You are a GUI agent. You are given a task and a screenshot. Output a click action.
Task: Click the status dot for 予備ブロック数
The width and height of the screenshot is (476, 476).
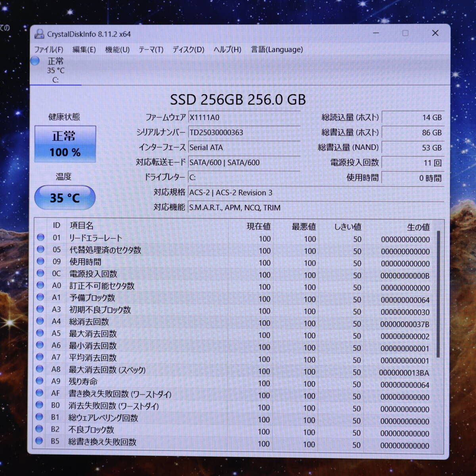(40, 297)
